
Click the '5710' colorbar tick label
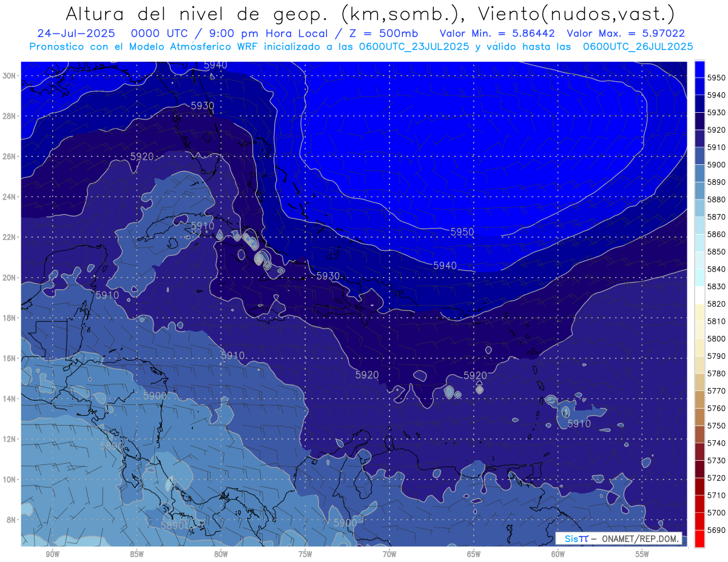click(716, 495)
